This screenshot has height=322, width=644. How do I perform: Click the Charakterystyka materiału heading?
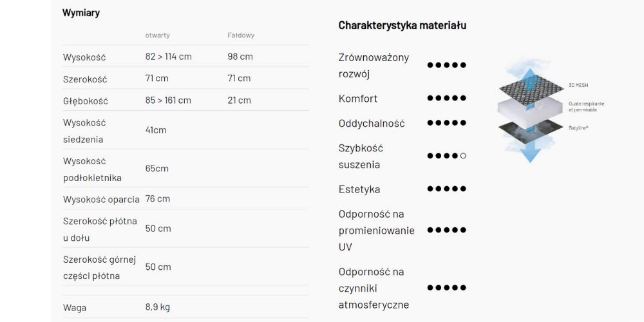(402, 26)
